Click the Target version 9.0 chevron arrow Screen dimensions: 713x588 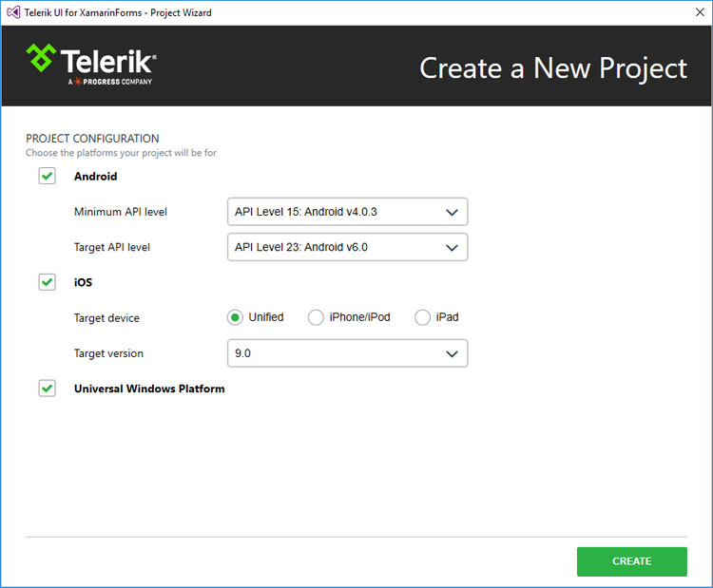point(452,354)
